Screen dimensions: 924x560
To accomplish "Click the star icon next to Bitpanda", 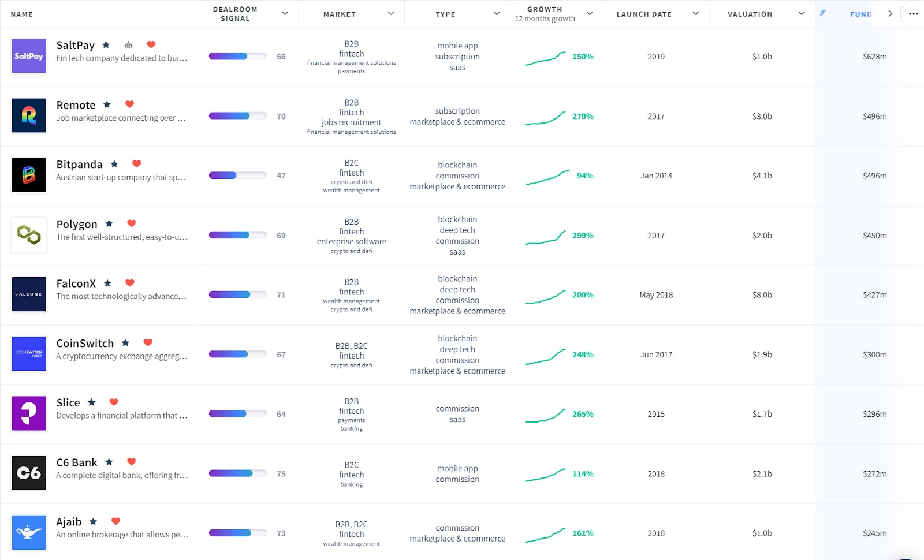I will [114, 164].
